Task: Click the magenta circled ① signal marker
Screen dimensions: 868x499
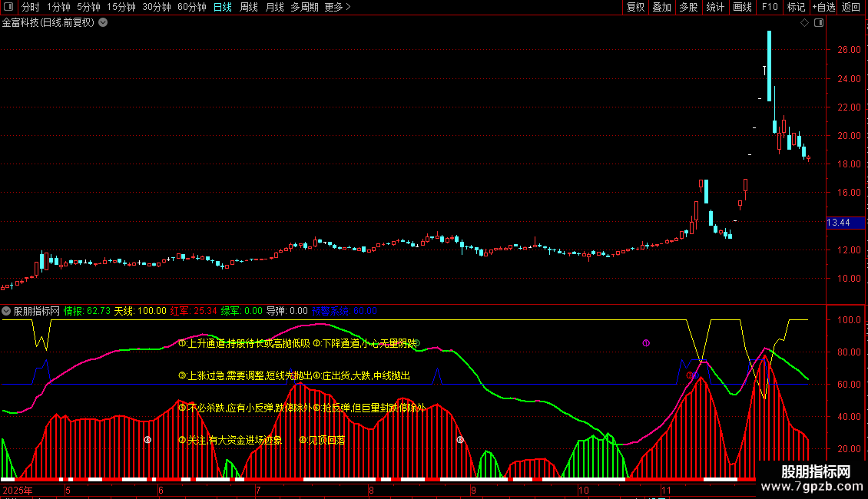Action: pos(646,343)
